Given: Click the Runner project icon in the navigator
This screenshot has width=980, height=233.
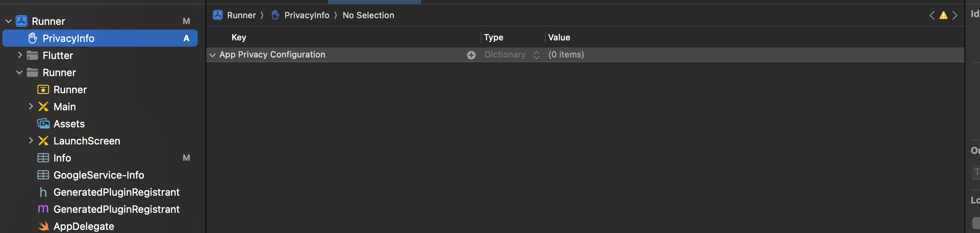Looking at the screenshot, I should point(22,21).
